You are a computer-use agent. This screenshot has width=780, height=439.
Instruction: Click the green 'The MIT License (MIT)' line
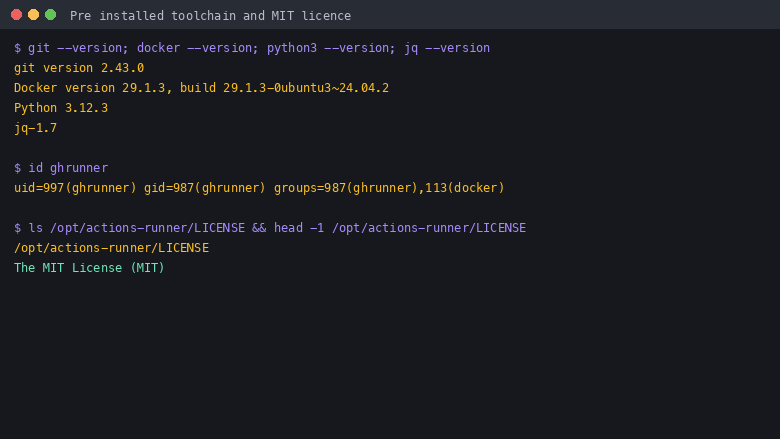[89, 268]
